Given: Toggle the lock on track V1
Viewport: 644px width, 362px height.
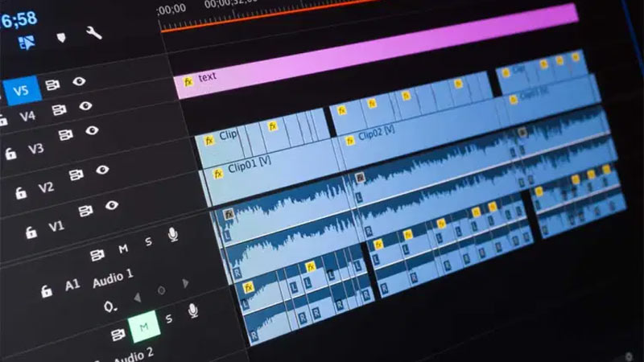Looking at the screenshot, I should [x=31, y=232].
